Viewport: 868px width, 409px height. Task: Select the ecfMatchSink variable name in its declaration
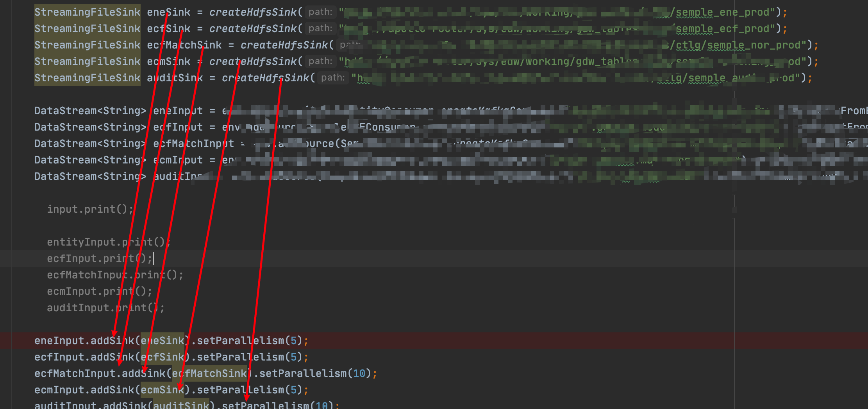(184, 45)
